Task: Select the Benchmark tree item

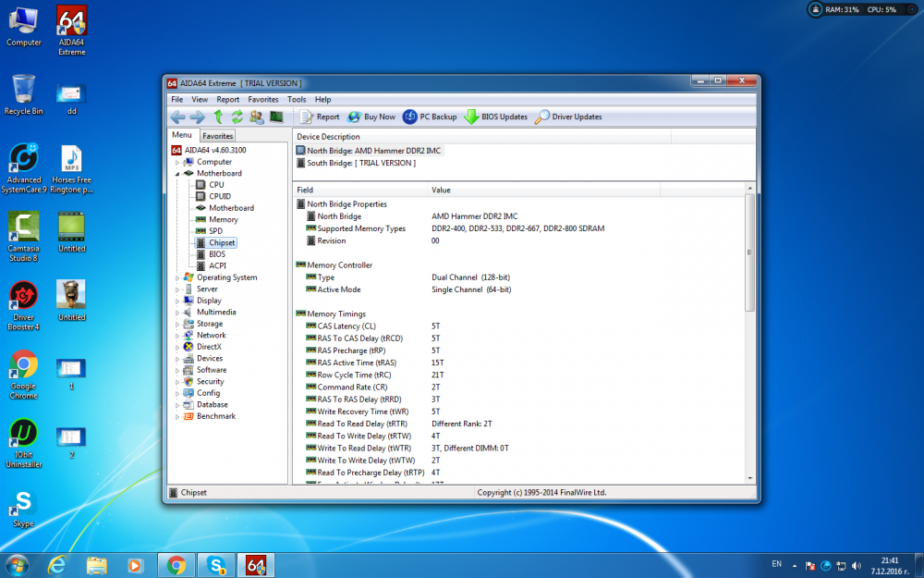Action: [215, 416]
